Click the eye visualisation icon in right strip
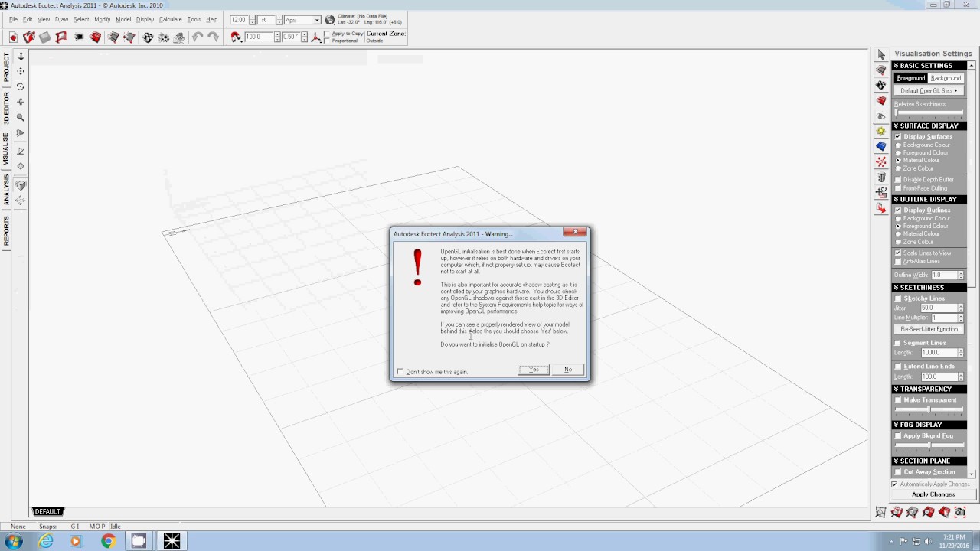 click(x=881, y=116)
